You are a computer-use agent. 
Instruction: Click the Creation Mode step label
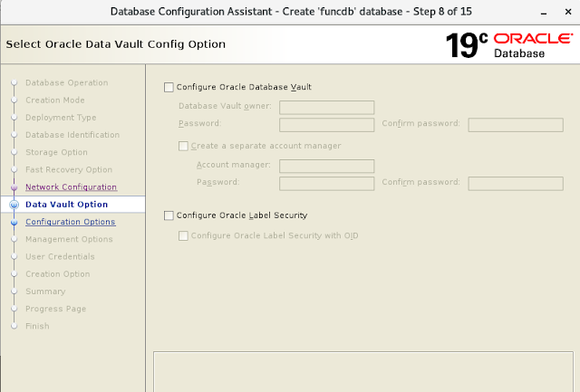pos(54,100)
